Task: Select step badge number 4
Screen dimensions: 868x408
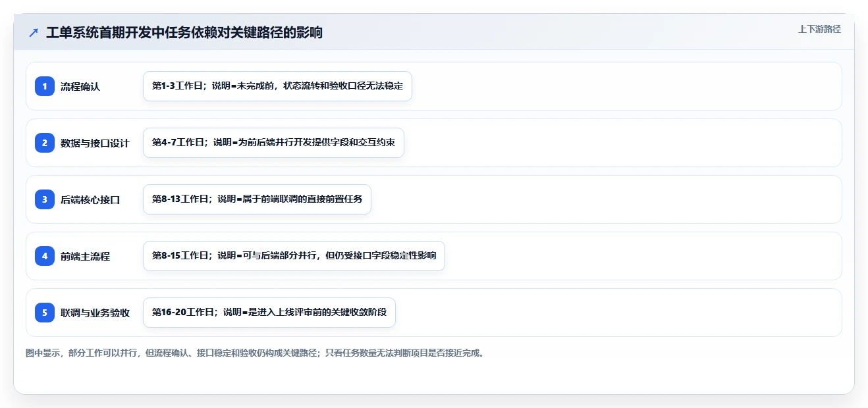Action: tap(45, 256)
